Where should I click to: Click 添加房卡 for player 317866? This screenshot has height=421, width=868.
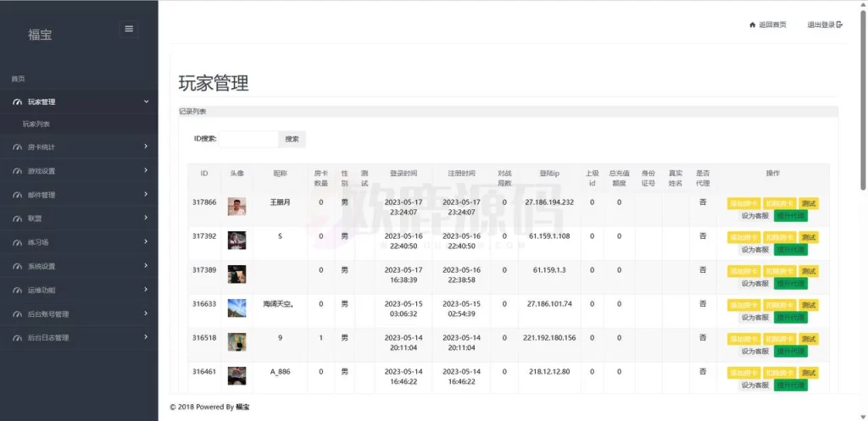(x=744, y=203)
